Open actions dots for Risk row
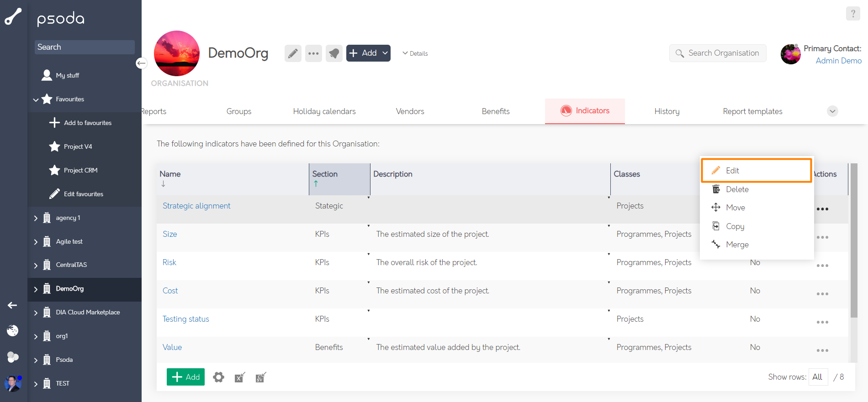This screenshot has height=402, width=868. coord(822,266)
